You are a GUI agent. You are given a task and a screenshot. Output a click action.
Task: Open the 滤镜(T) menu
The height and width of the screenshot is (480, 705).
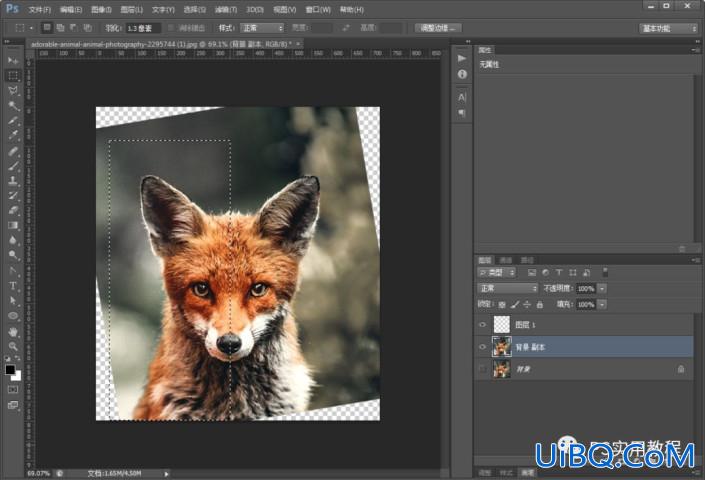[x=226, y=9]
